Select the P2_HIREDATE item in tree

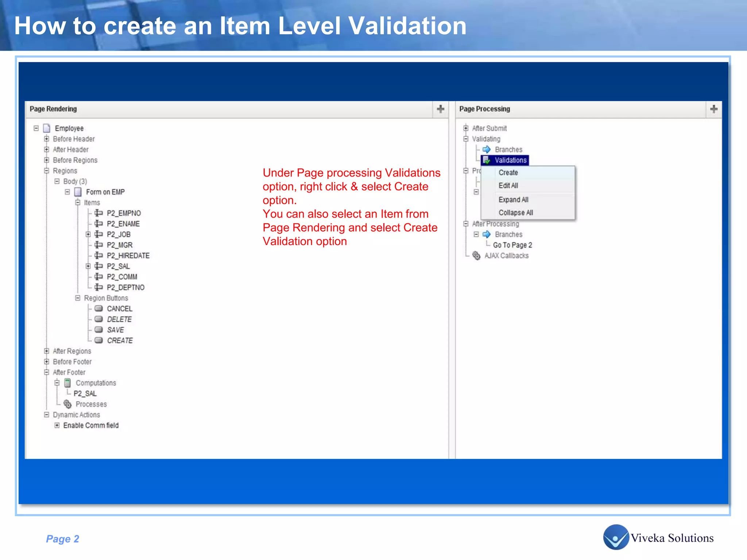pos(128,256)
